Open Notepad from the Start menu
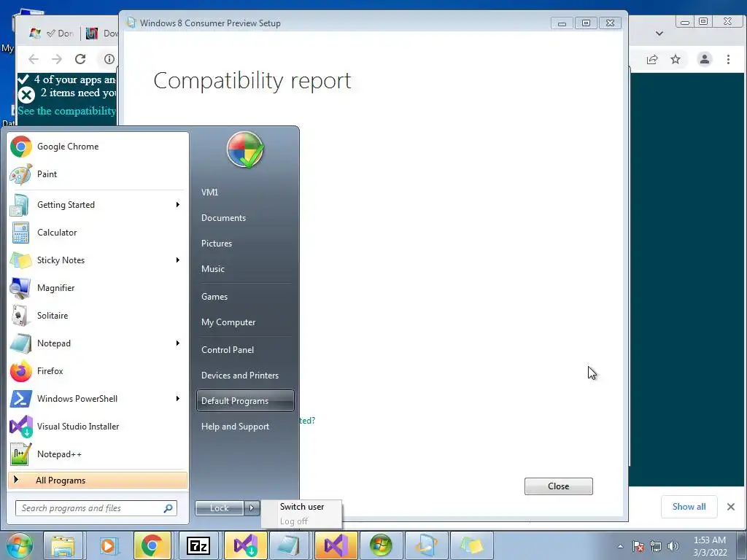This screenshot has width=747, height=560. pos(98,343)
